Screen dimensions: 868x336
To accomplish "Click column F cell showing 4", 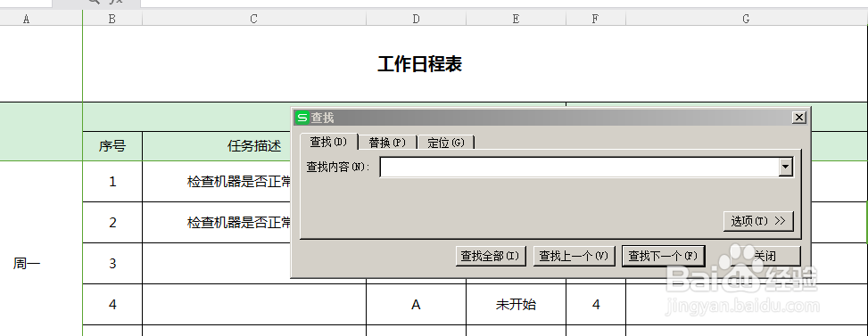I will [596, 304].
